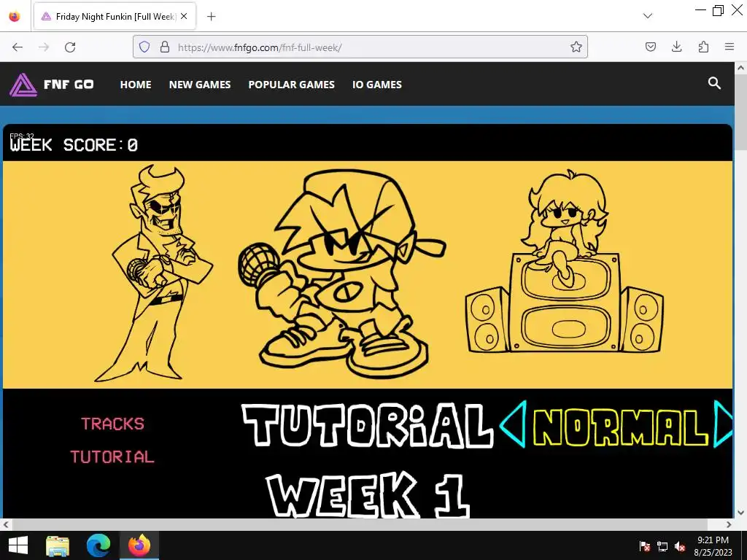Open File Explorer from the taskbar

coord(58,545)
